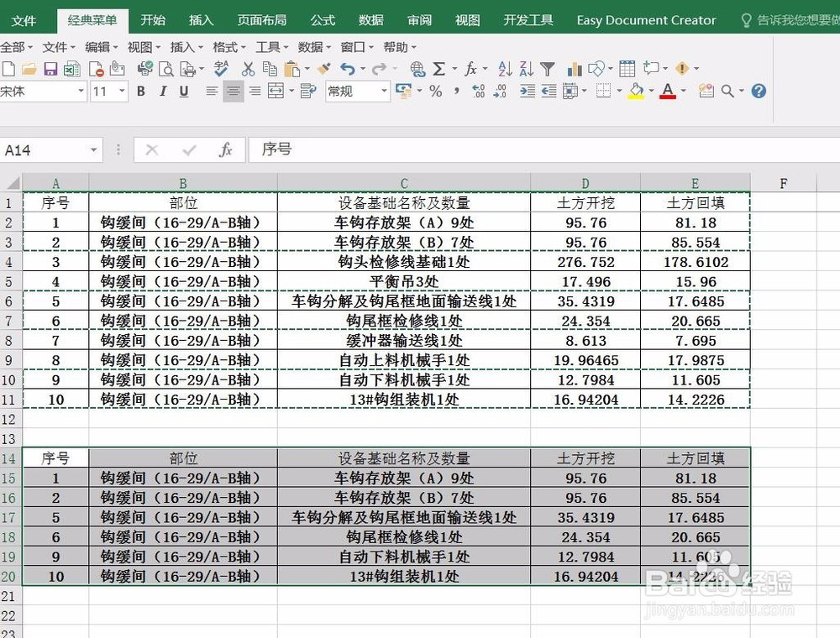
Task: Open the 帮助 classic menu
Action: [x=400, y=47]
